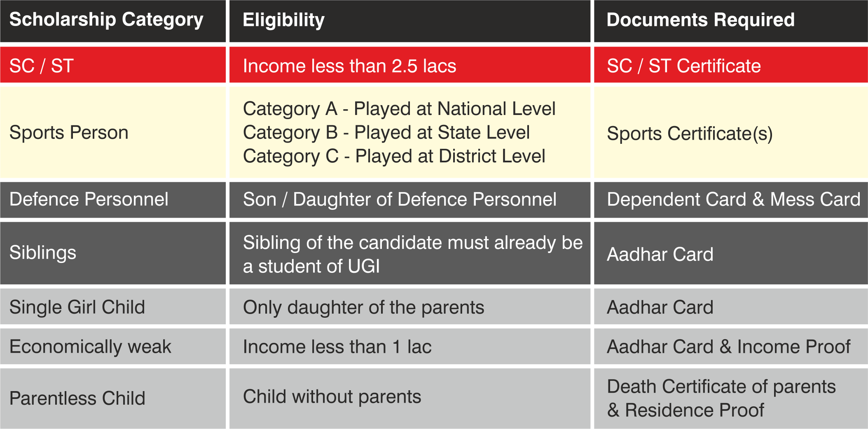
Task: Select the SC / ST Certificate cell
Action: click(731, 65)
